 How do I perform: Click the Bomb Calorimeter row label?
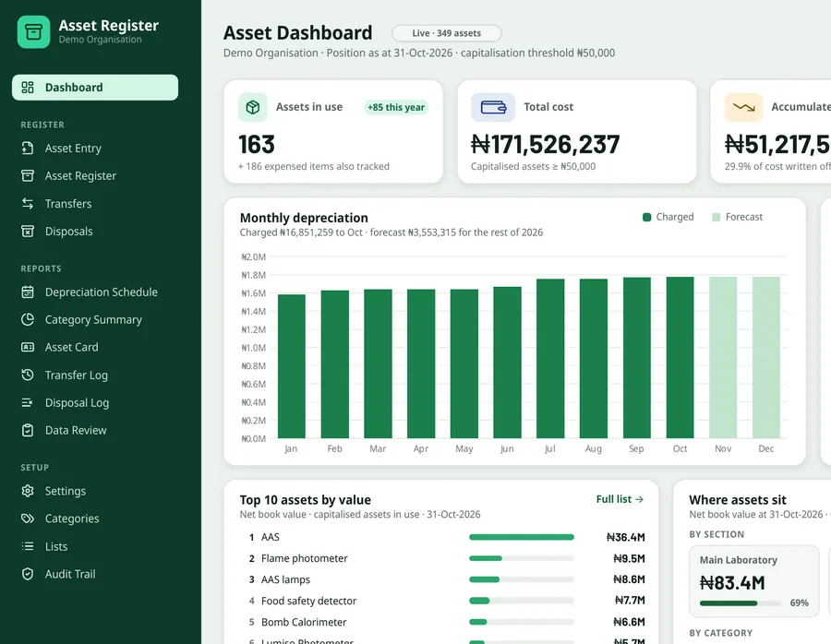304,622
